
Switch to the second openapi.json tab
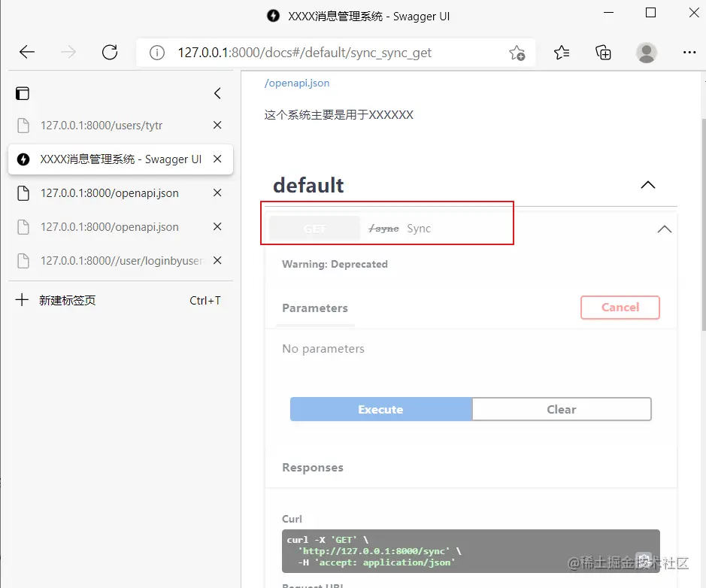coord(120,226)
